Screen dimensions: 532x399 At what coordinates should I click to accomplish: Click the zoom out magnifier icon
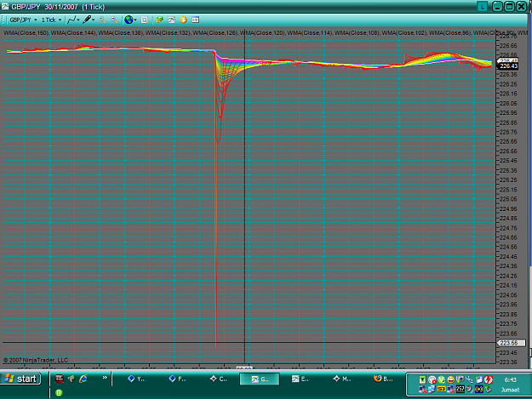click(114, 20)
